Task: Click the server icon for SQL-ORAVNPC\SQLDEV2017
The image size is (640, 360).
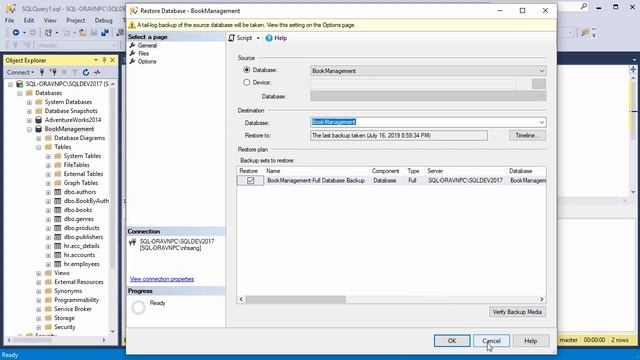Action: pos(19,84)
